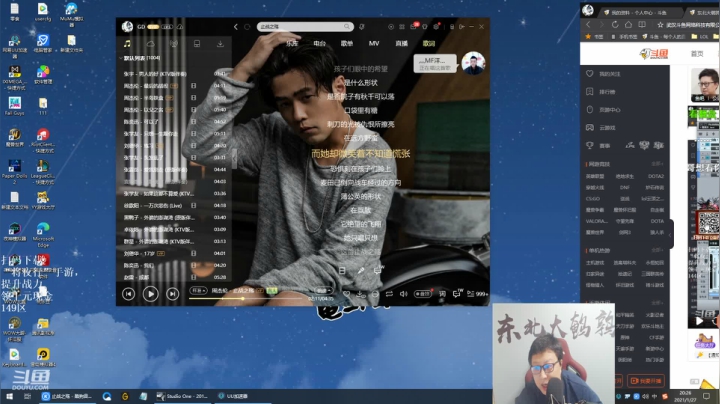Image resolution: width=720 pixels, height=404 pixels.
Task: Play the previous track in music player
Action: [x=129, y=294]
